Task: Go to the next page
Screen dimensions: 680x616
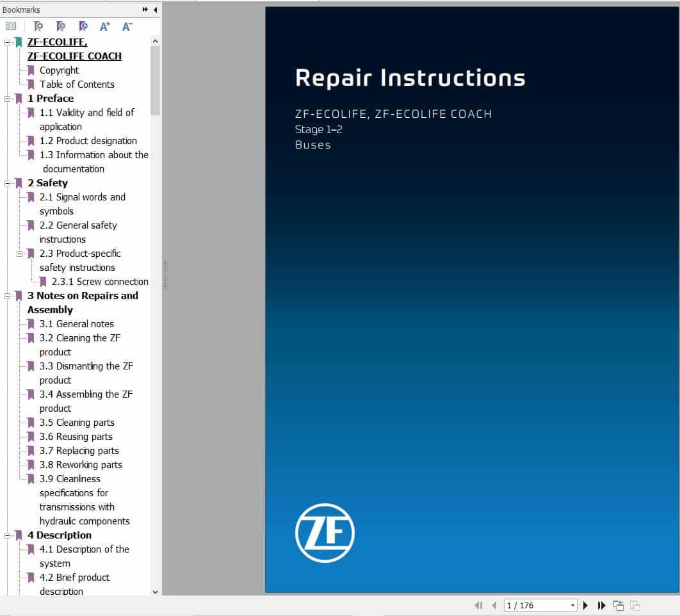Action: [x=585, y=605]
